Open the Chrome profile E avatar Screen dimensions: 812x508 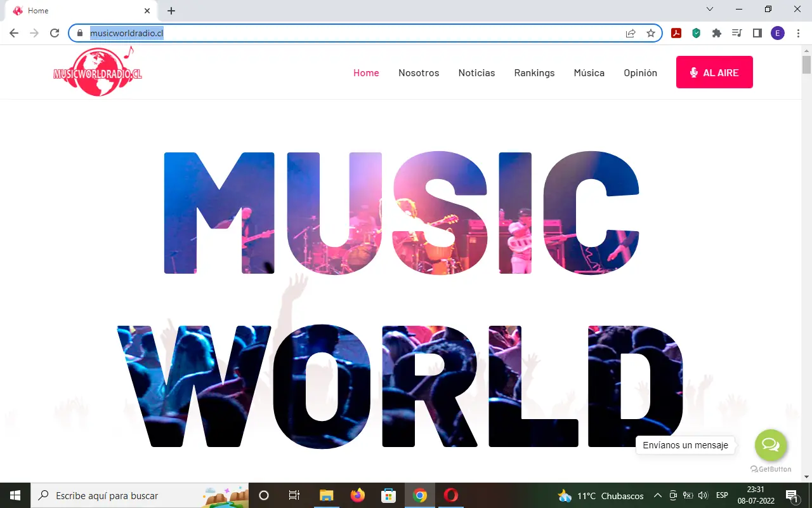tap(778, 33)
